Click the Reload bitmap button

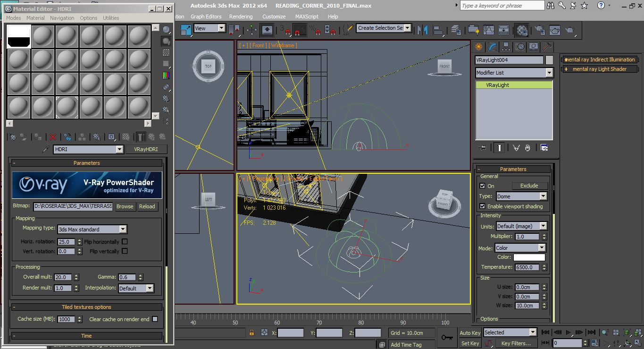(x=147, y=206)
